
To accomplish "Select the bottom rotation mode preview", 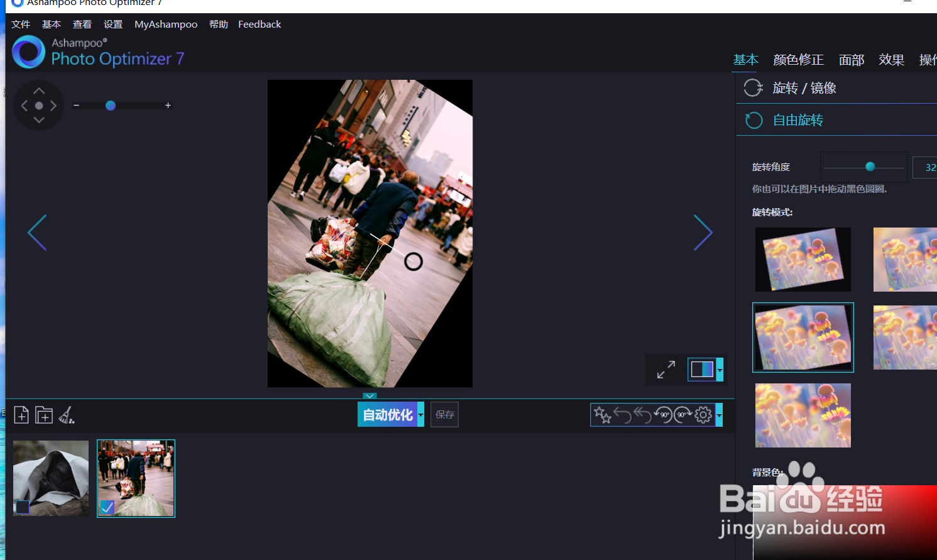I will click(803, 415).
